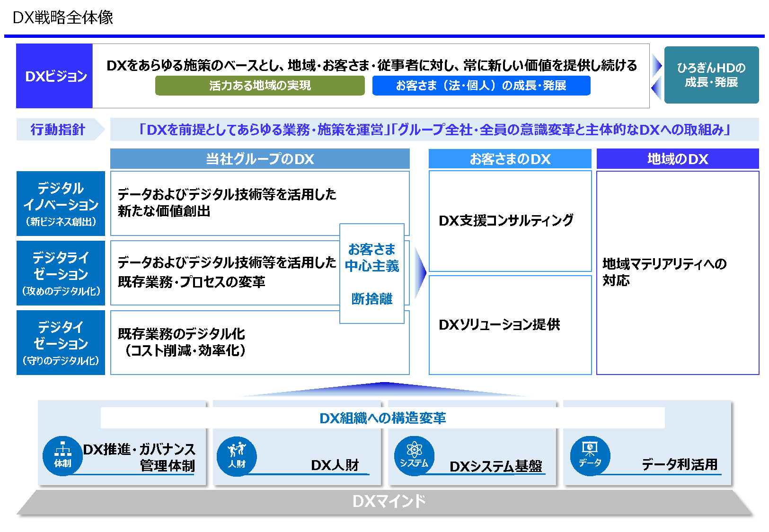
Task: Click the 地域のDX header
Action: tap(678, 159)
